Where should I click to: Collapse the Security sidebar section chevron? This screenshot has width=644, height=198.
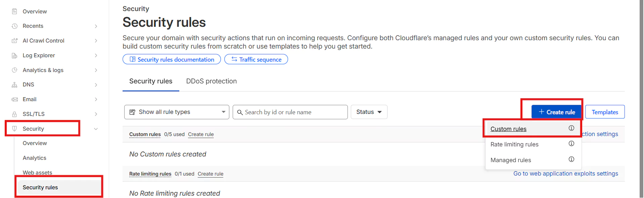pos(96,129)
